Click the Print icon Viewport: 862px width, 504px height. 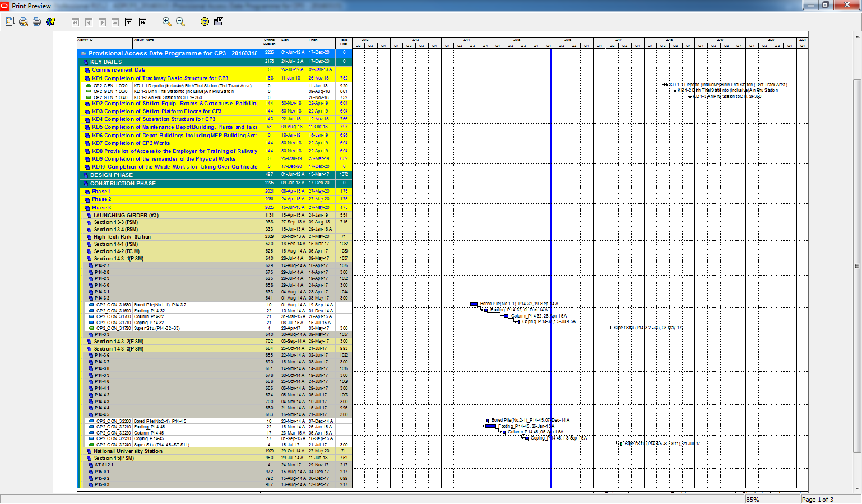point(37,22)
